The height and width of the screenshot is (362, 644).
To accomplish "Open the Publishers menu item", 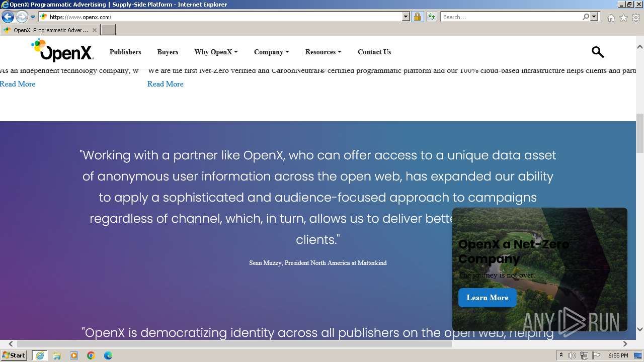I will (125, 52).
